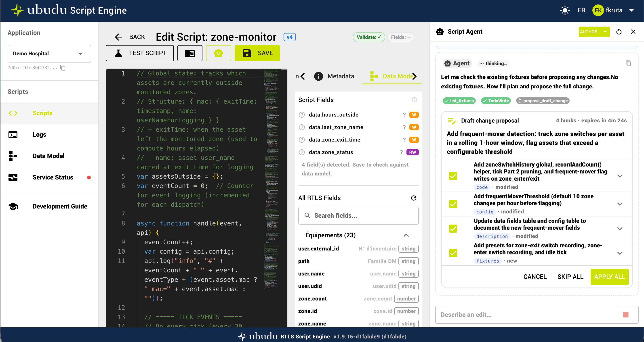
Task: Select the path field row
Action: [x=358, y=261]
